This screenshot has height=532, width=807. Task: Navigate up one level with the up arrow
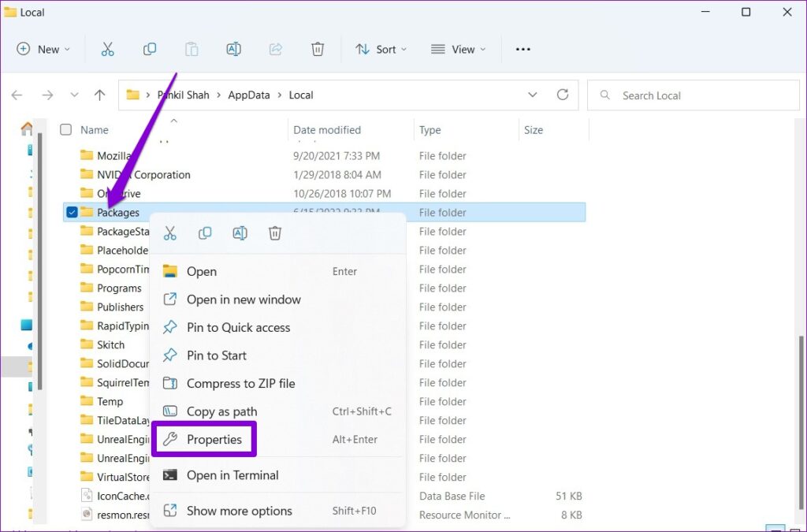[x=99, y=95]
